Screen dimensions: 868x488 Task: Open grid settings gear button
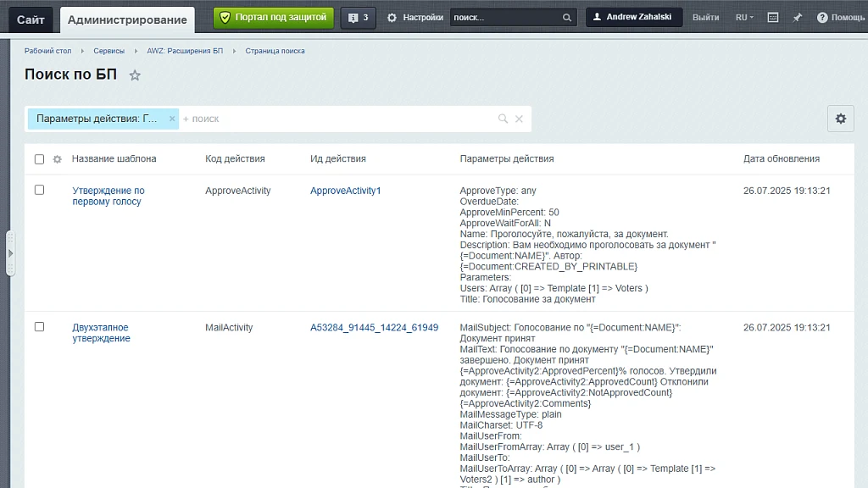pyautogui.click(x=841, y=119)
